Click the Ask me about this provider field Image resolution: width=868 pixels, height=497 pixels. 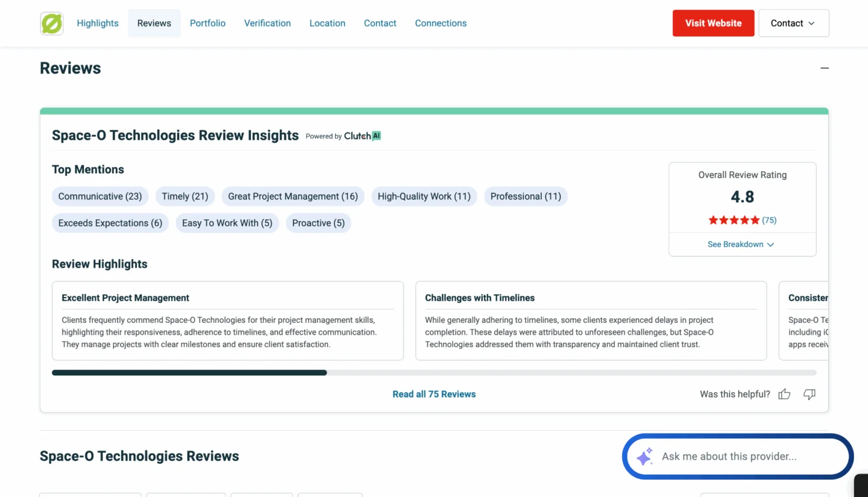pos(738,457)
